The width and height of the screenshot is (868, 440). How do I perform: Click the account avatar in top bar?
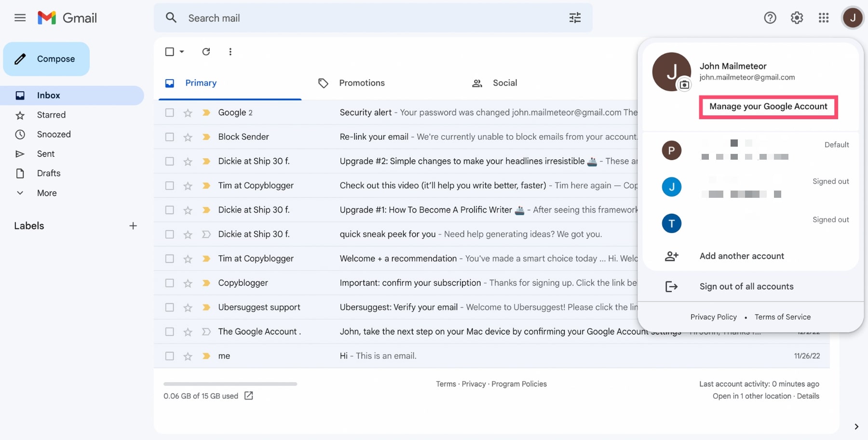(853, 18)
